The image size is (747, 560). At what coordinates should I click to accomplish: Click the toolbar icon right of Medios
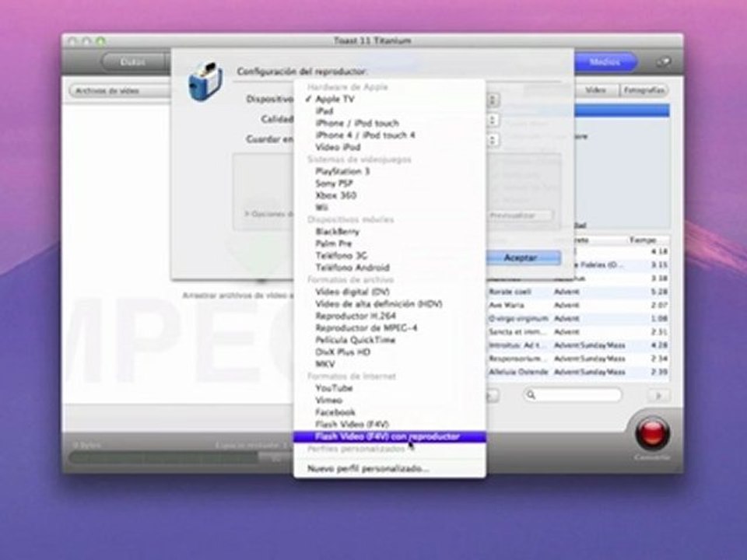(x=663, y=62)
